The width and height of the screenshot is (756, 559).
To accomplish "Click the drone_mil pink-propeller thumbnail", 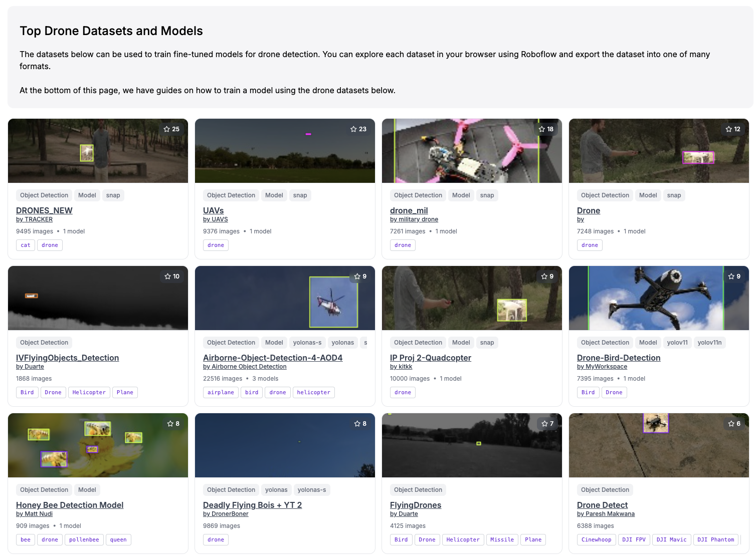I will [472, 151].
